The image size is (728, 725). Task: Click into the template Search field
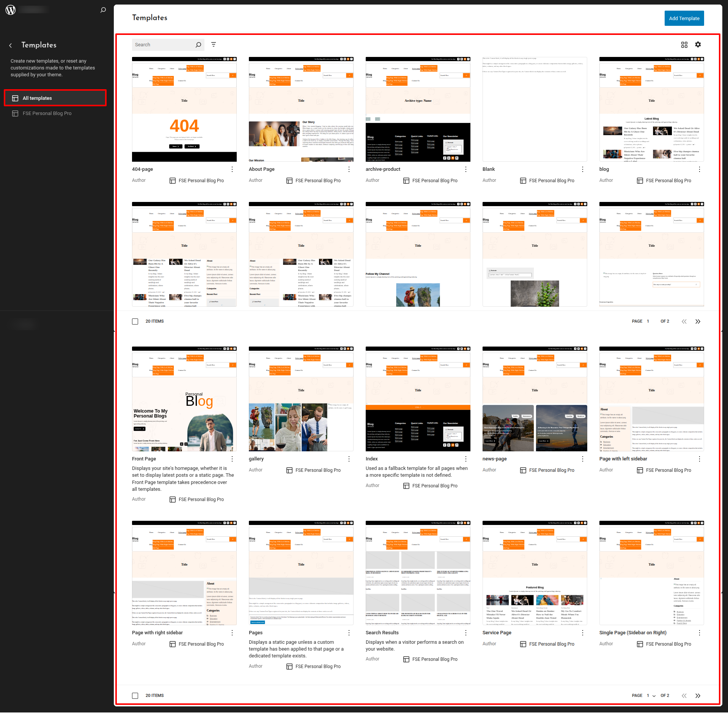pyautogui.click(x=163, y=45)
